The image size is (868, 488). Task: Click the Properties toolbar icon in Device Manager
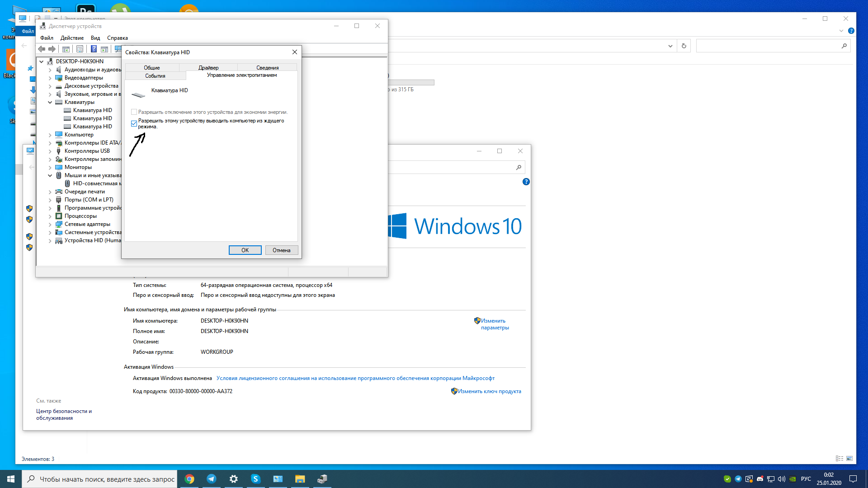coord(80,49)
